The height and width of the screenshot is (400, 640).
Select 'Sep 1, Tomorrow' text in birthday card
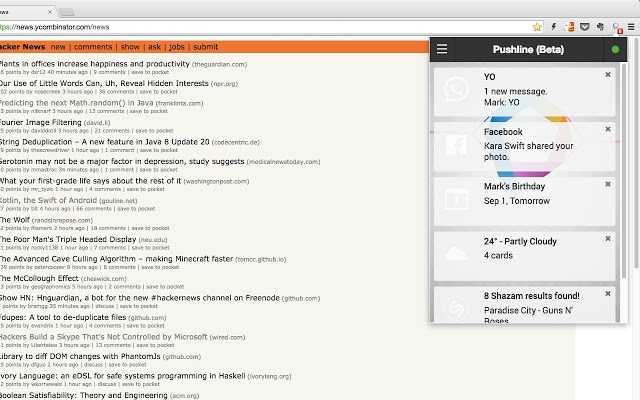[x=517, y=201]
